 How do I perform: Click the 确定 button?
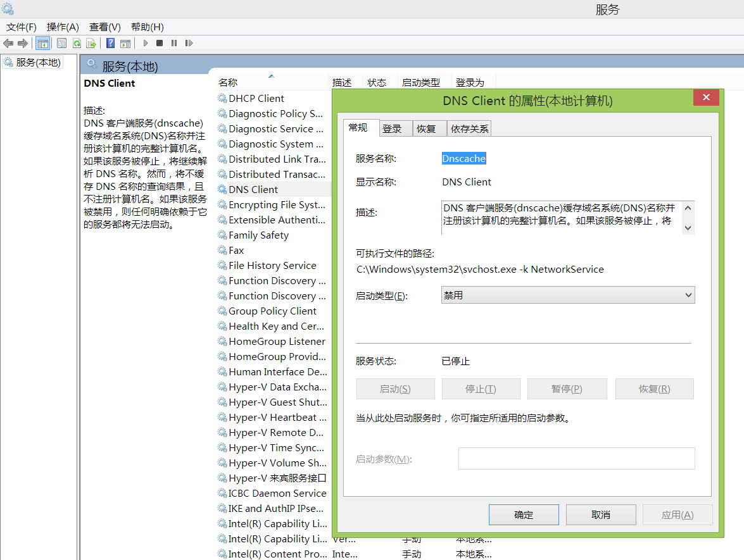(x=524, y=514)
